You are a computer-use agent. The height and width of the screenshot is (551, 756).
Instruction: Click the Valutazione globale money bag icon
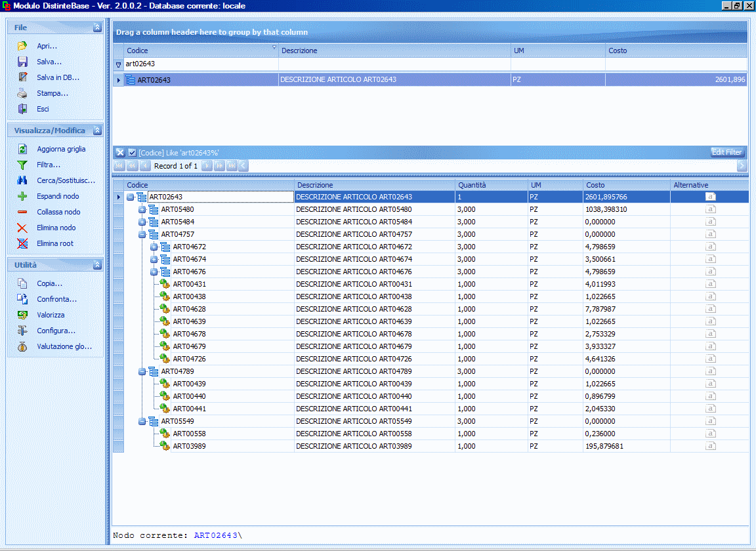coord(22,346)
